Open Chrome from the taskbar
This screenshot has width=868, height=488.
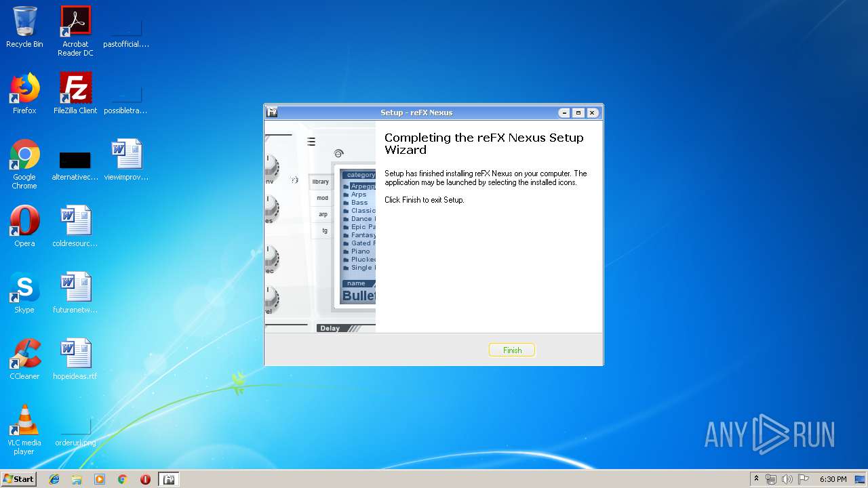pyautogui.click(x=122, y=479)
